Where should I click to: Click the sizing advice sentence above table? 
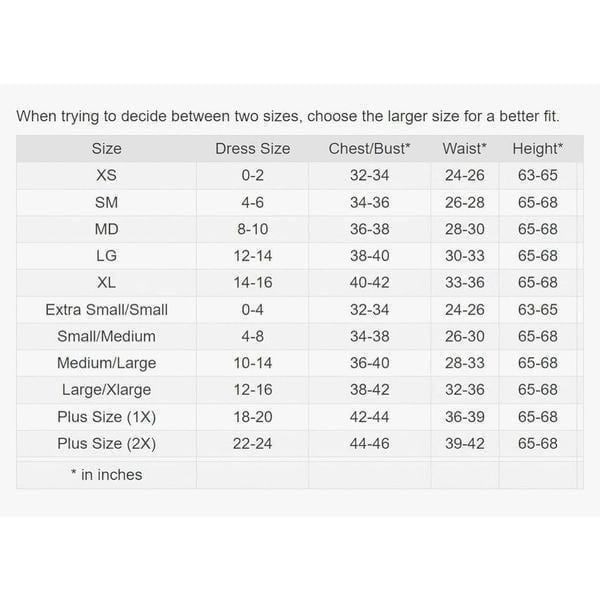click(288, 116)
